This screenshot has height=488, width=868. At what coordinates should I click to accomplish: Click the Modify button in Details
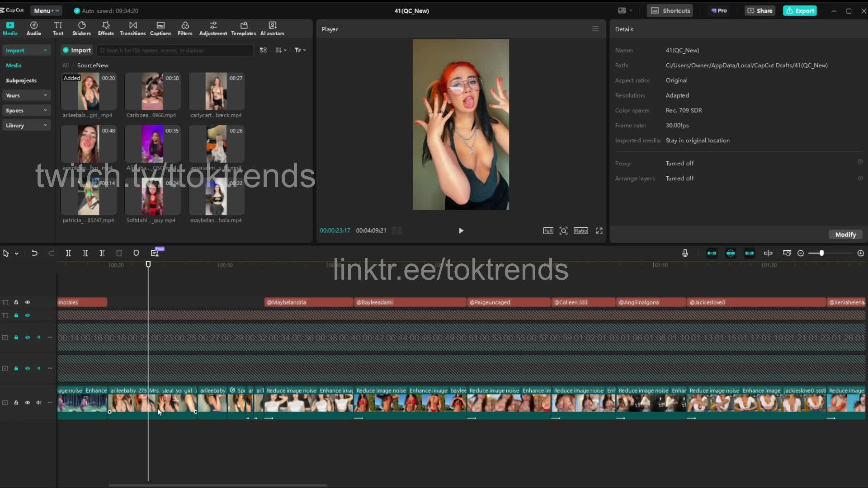point(845,235)
